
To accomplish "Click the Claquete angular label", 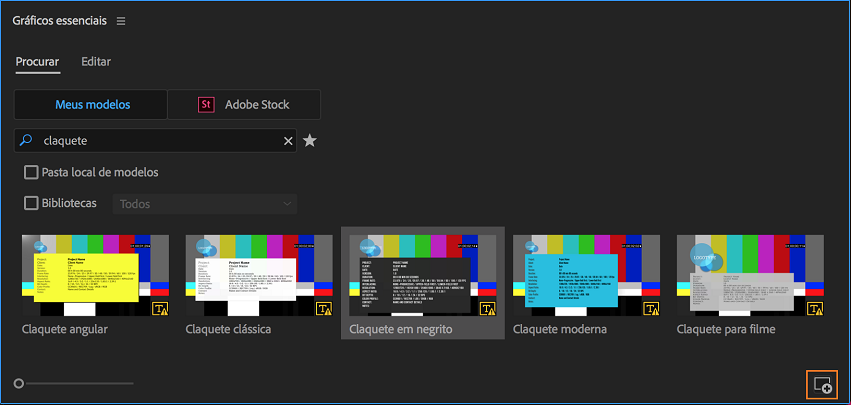I will tap(65, 330).
